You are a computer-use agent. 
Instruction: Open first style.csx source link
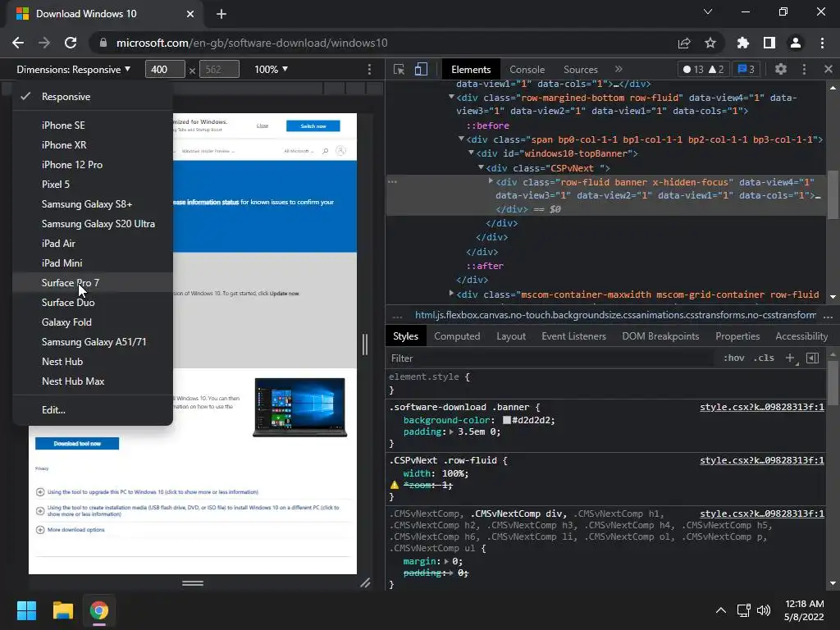click(x=762, y=407)
